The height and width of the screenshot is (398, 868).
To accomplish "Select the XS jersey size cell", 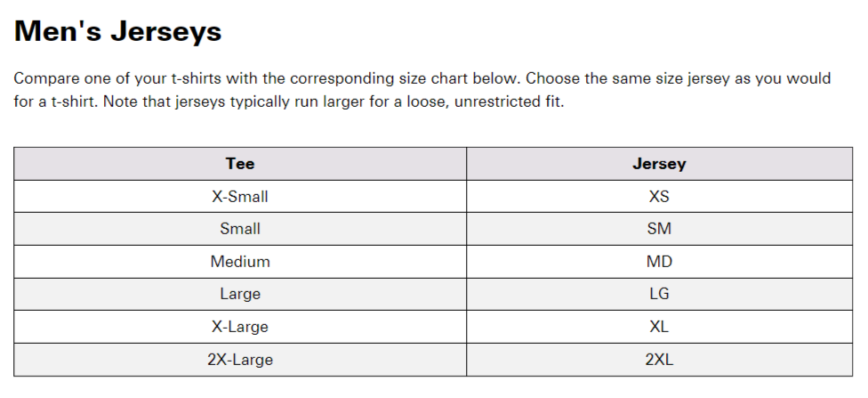I will [659, 197].
